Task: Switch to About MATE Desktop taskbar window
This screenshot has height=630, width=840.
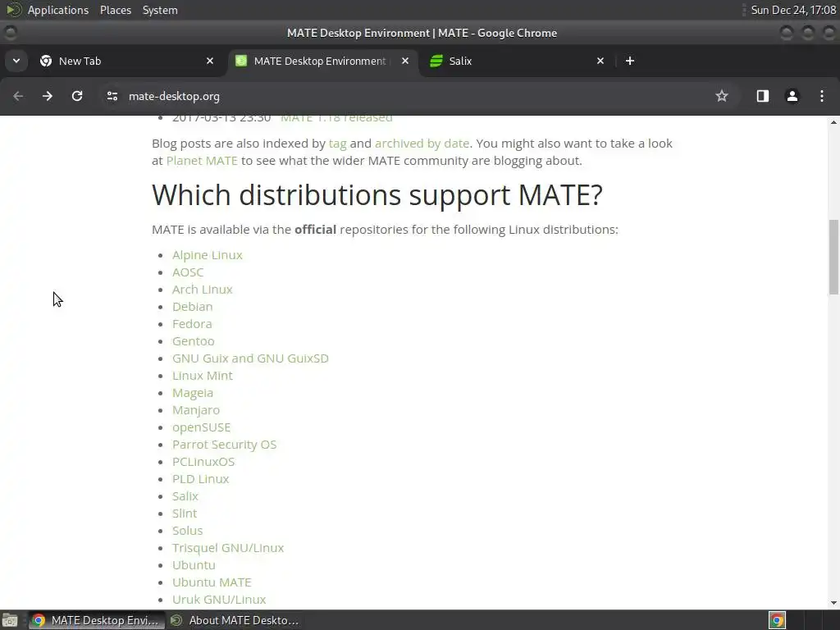Action: (235, 620)
